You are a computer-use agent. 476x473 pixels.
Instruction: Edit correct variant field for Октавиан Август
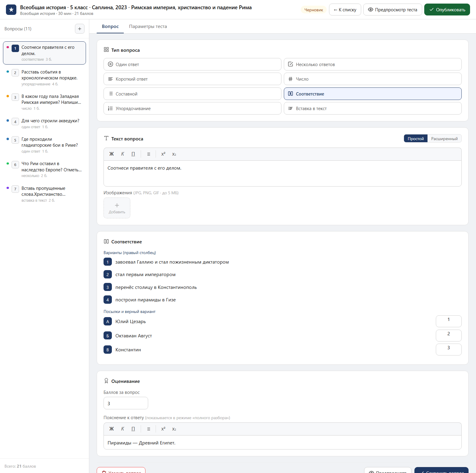click(x=449, y=335)
